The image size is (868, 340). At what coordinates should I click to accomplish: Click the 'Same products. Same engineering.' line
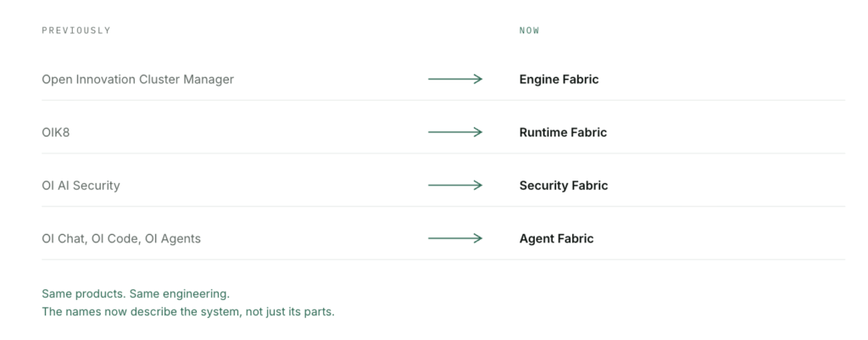pyautogui.click(x=136, y=293)
